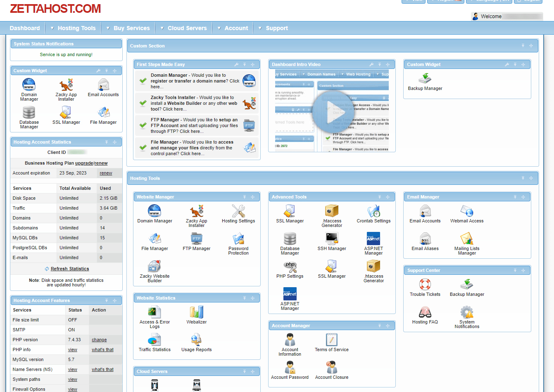
Task: Click view link for System paths
Action: pyautogui.click(x=73, y=380)
